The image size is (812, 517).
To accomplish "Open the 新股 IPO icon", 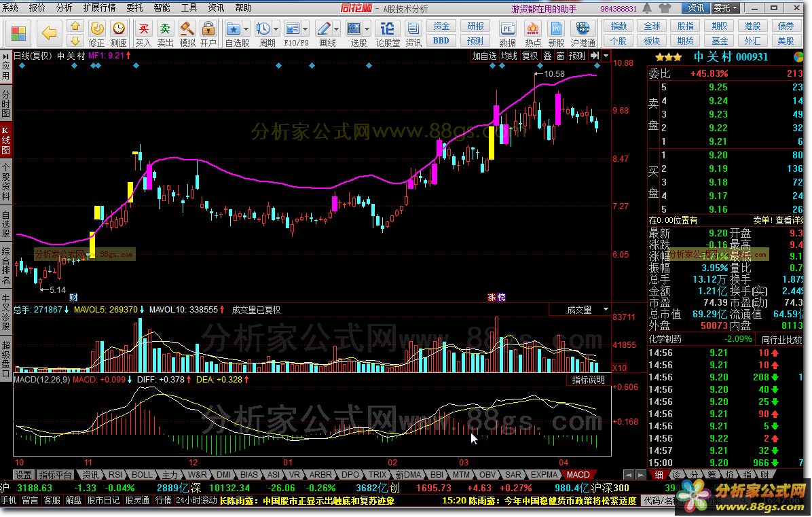I will [x=556, y=29].
